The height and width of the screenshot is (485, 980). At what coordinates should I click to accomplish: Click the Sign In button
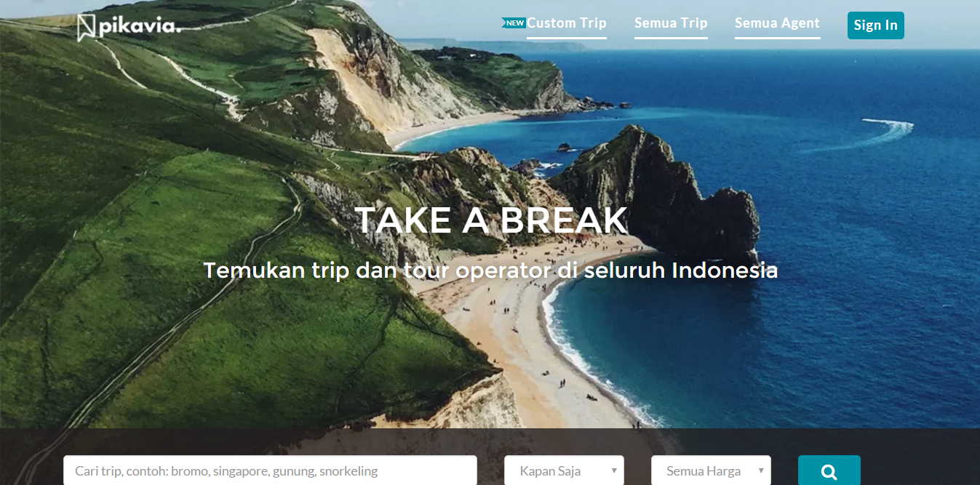click(x=876, y=25)
